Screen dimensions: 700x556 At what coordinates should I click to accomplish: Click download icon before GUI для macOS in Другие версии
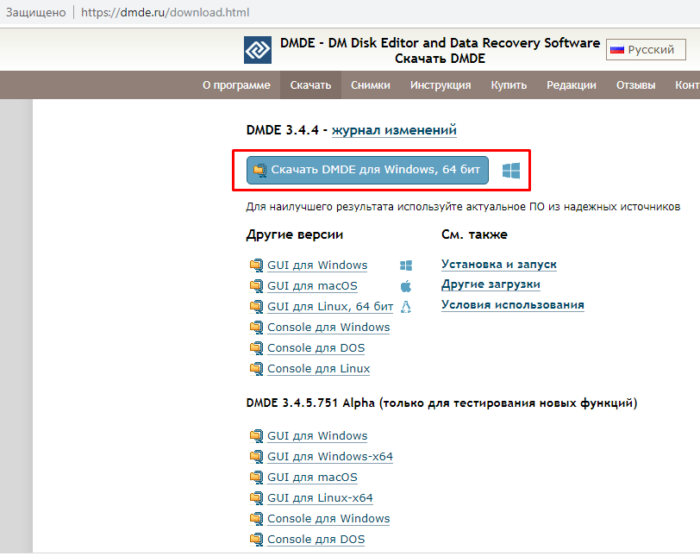256,286
